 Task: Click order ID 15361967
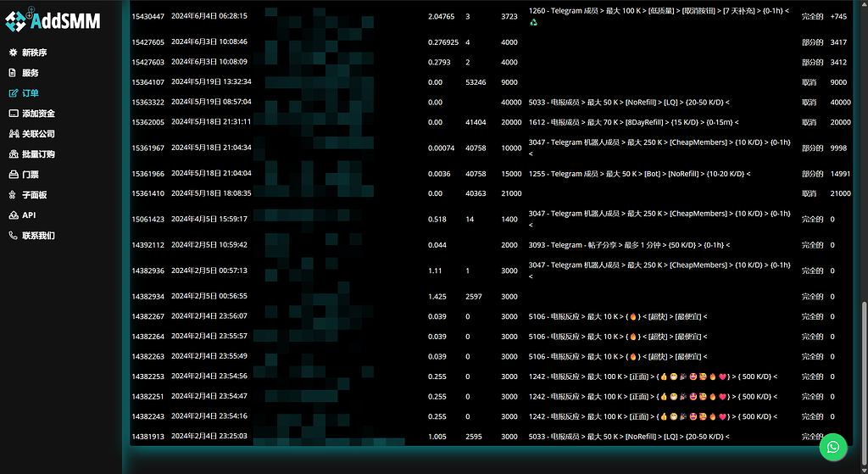(147, 148)
